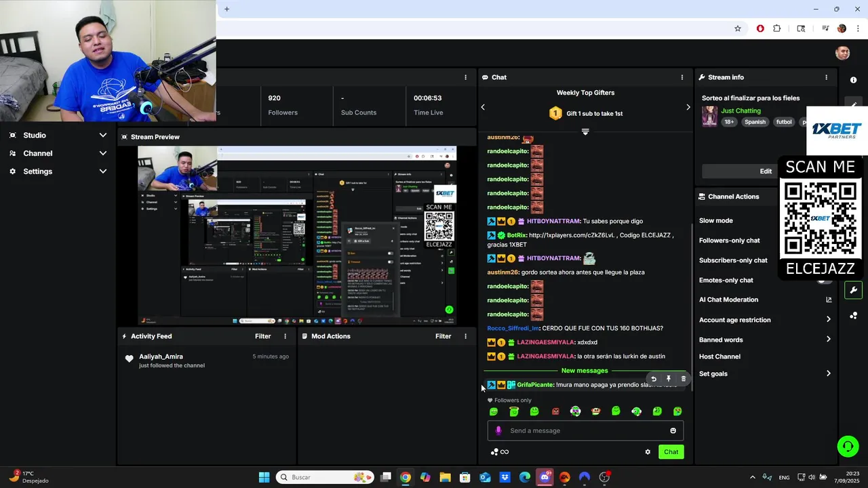Show hidden system tray icons
868x488 pixels.
click(x=752, y=477)
